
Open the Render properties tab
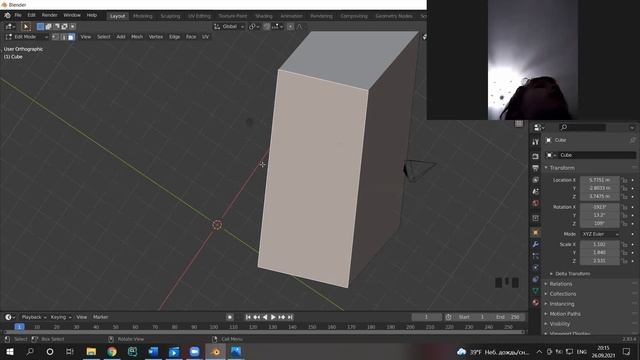coord(536,156)
